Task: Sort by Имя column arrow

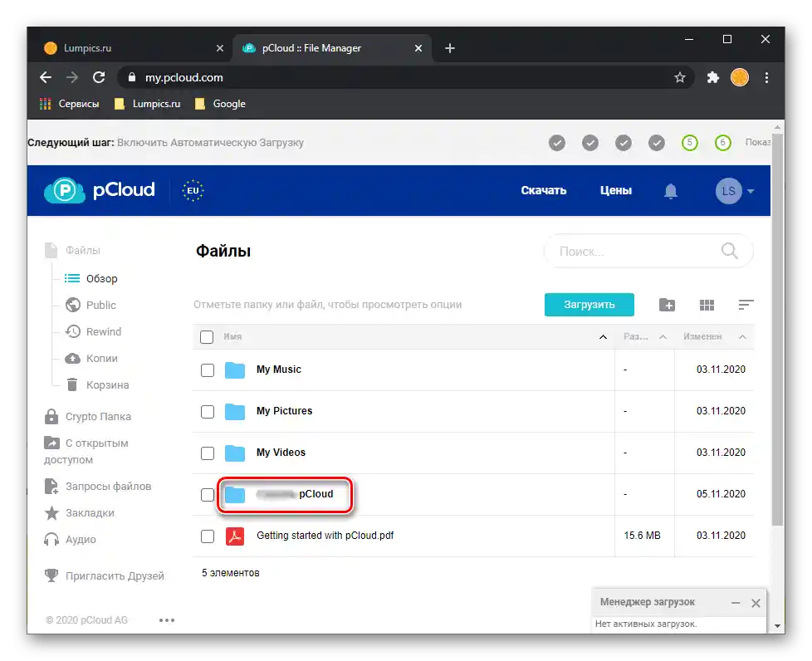Action: click(x=603, y=337)
